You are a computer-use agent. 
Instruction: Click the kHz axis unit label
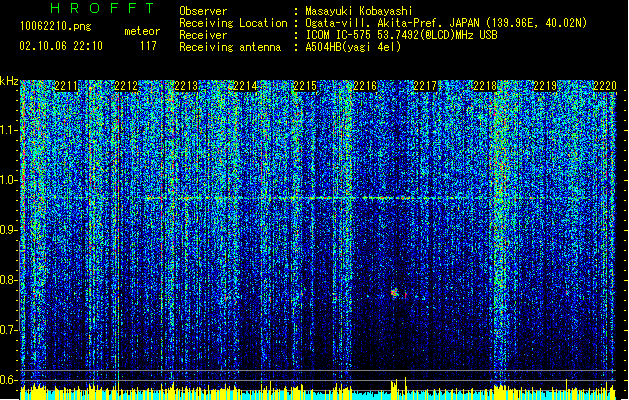click(9, 81)
